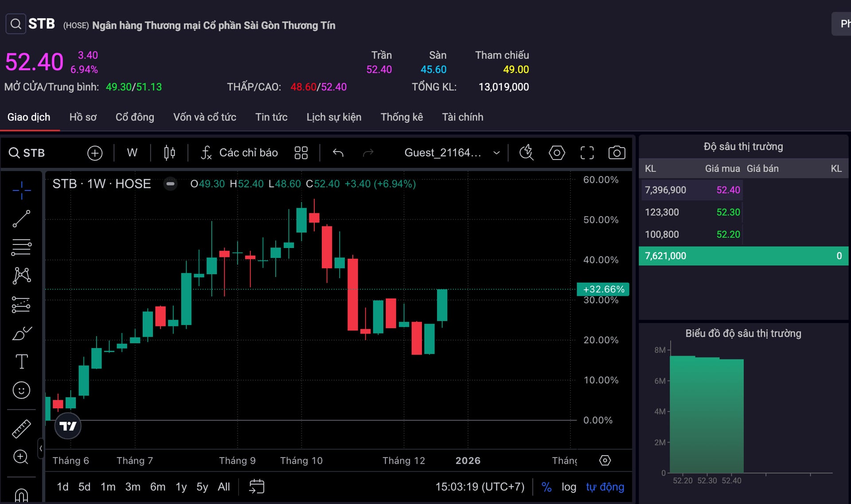Screen dimensions: 851x504
Task: Select the trend line drawing tool
Action: coord(21,219)
